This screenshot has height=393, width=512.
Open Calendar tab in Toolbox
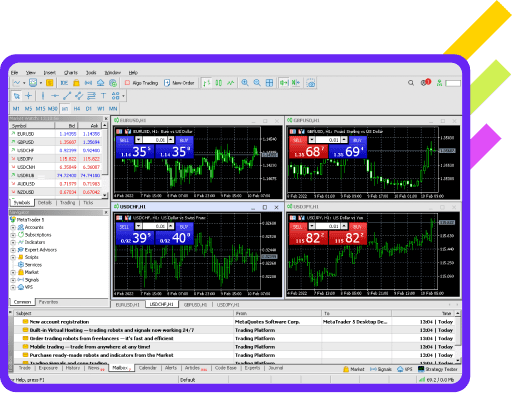click(148, 368)
